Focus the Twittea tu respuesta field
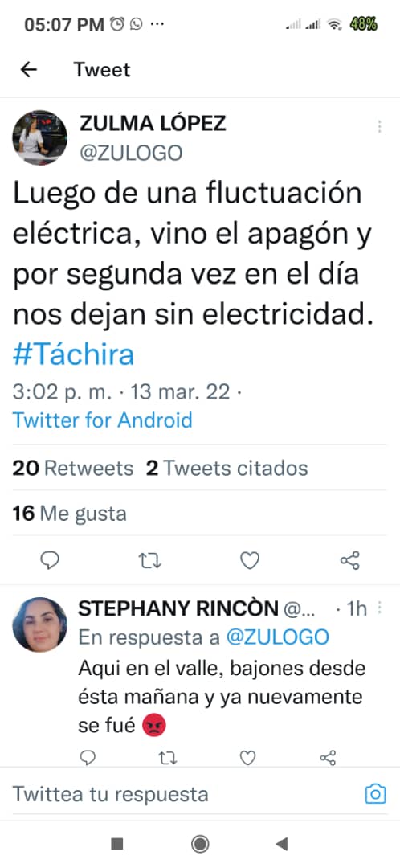Image resolution: width=400 pixels, height=868 pixels. click(182, 794)
